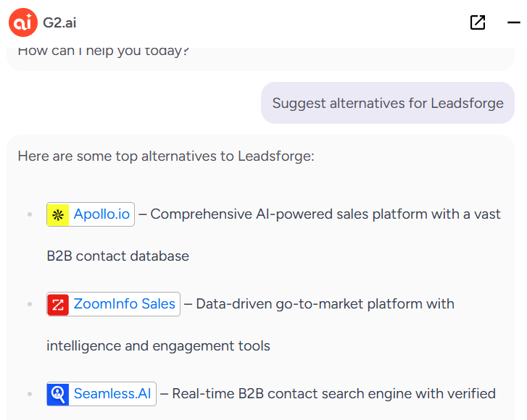Click the red ZoomInfo product logo

point(58,304)
